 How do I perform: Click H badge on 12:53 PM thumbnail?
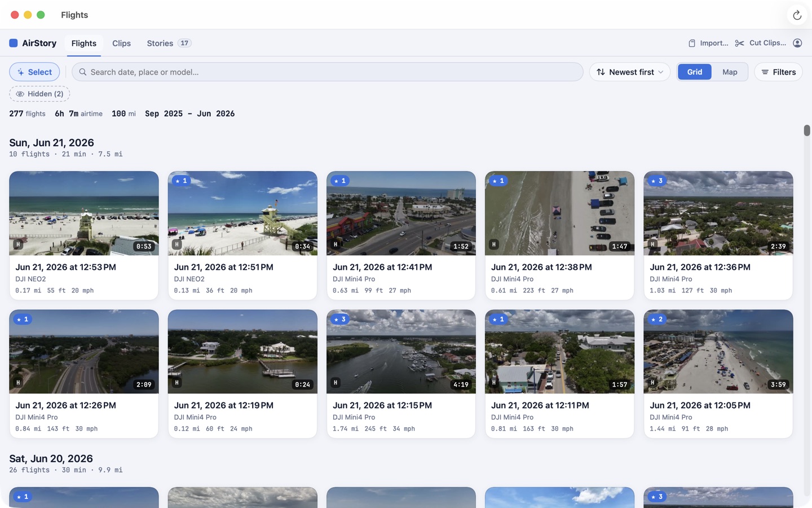pyautogui.click(x=18, y=244)
